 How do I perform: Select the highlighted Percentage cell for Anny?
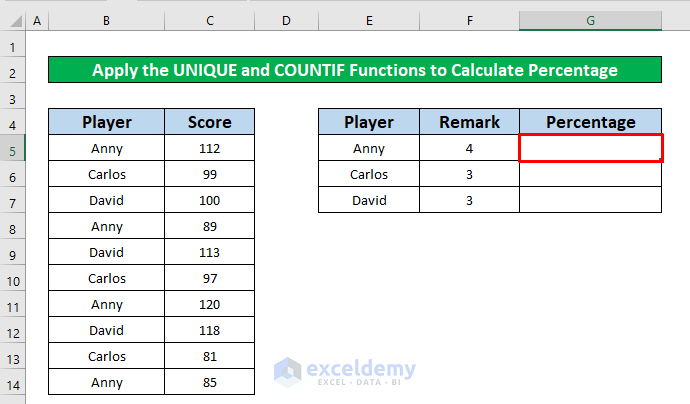(x=590, y=149)
